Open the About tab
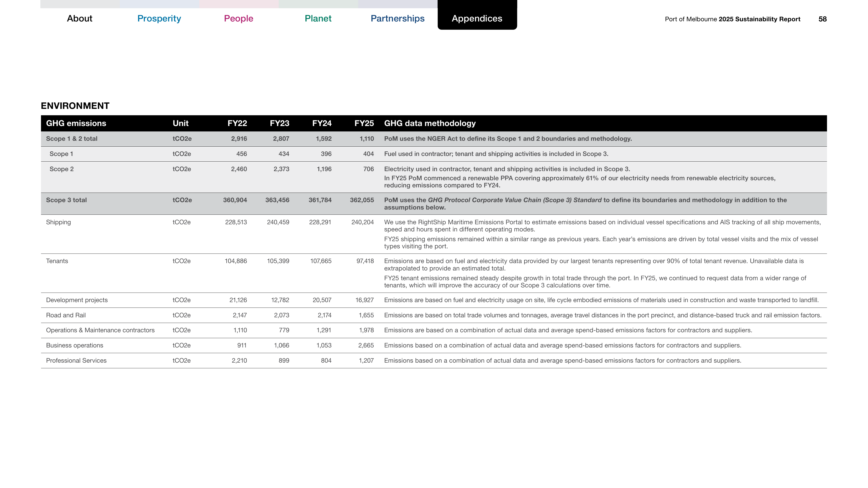 point(79,18)
